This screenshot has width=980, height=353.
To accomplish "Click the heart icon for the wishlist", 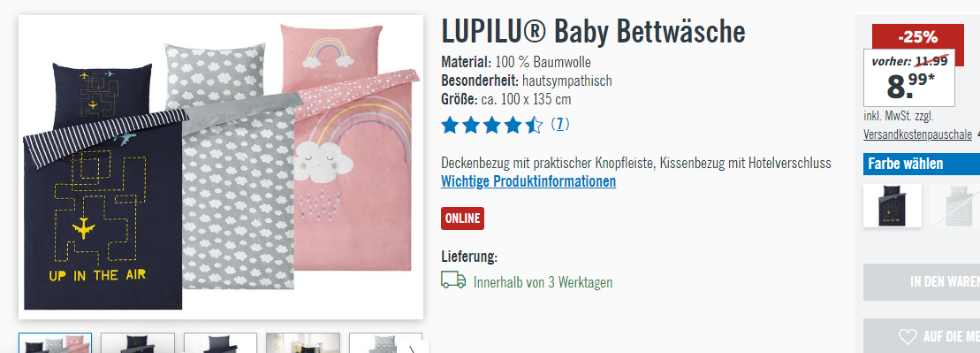I will pos(908,337).
